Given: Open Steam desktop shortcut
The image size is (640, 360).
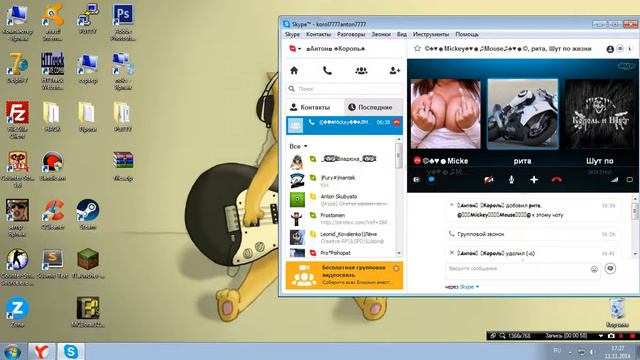Looking at the screenshot, I should tap(88, 214).
